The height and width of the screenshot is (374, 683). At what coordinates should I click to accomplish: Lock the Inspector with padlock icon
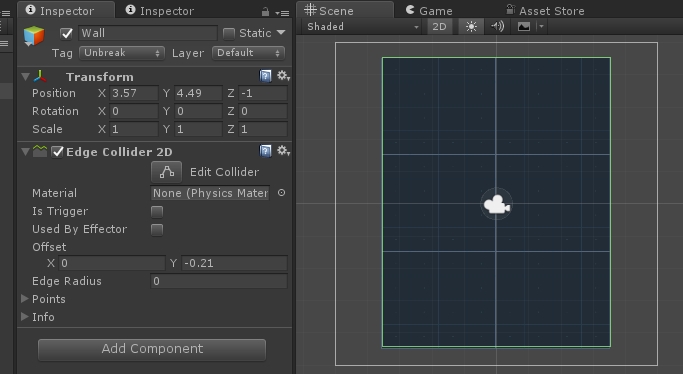coord(265,12)
